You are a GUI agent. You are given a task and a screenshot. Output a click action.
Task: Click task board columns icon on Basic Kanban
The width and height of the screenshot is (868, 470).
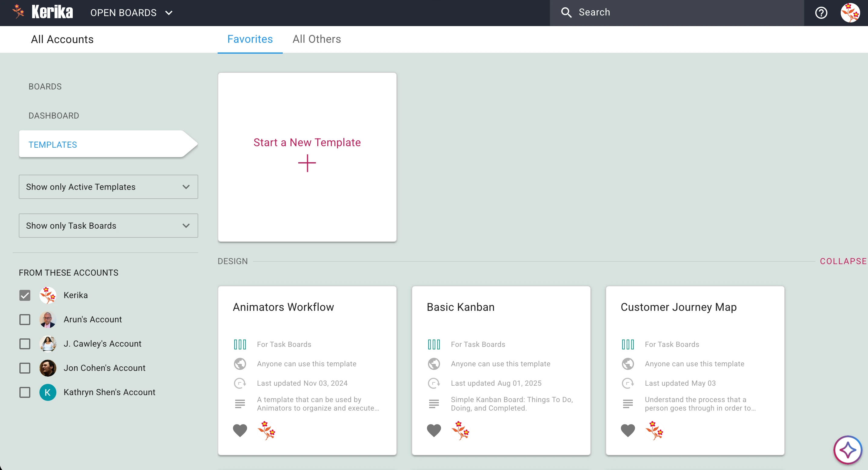pos(434,344)
